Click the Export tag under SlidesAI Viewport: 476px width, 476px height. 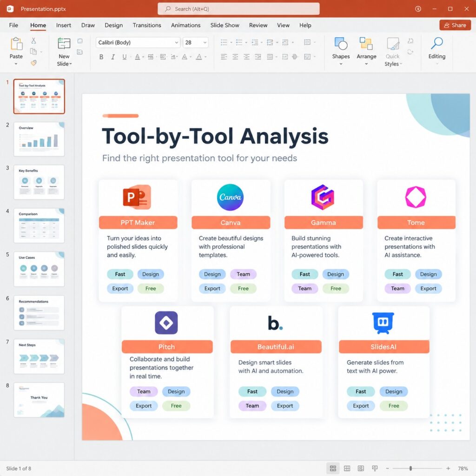(x=361, y=405)
